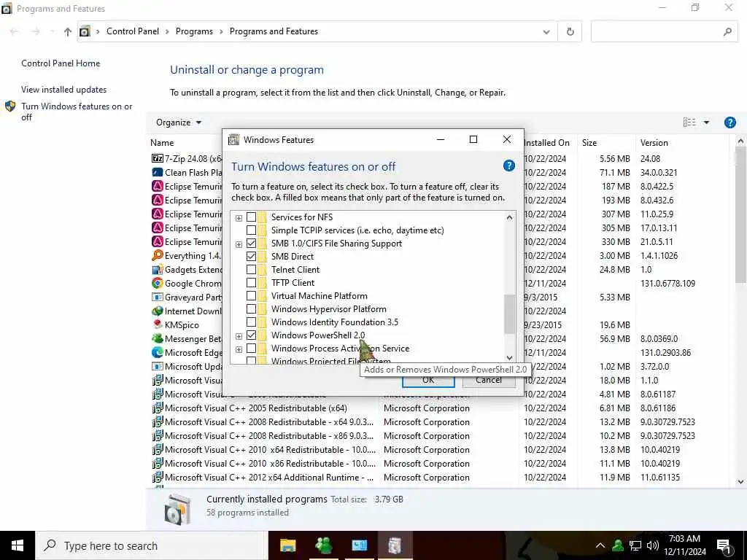The height and width of the screenshot is (560, 747).
Task: Enable Windows Hypervisor Platform checkbox
Action: tap(251, 309)
